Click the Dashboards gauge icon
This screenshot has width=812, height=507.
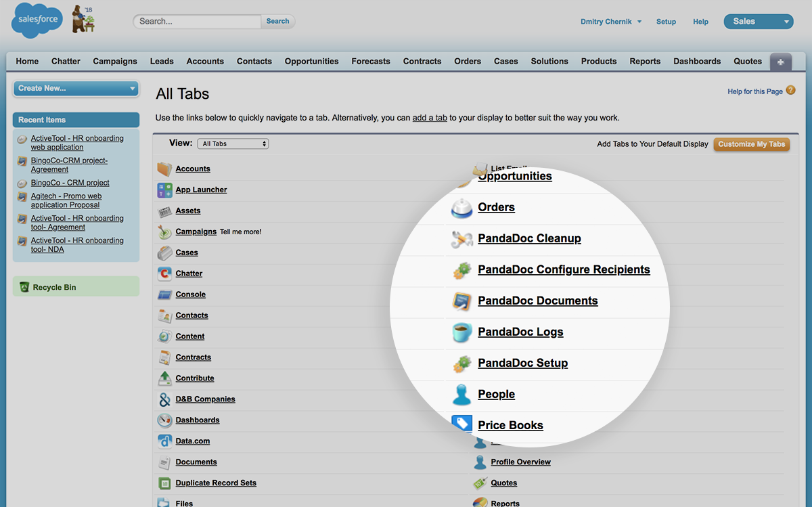click(164, 420)
